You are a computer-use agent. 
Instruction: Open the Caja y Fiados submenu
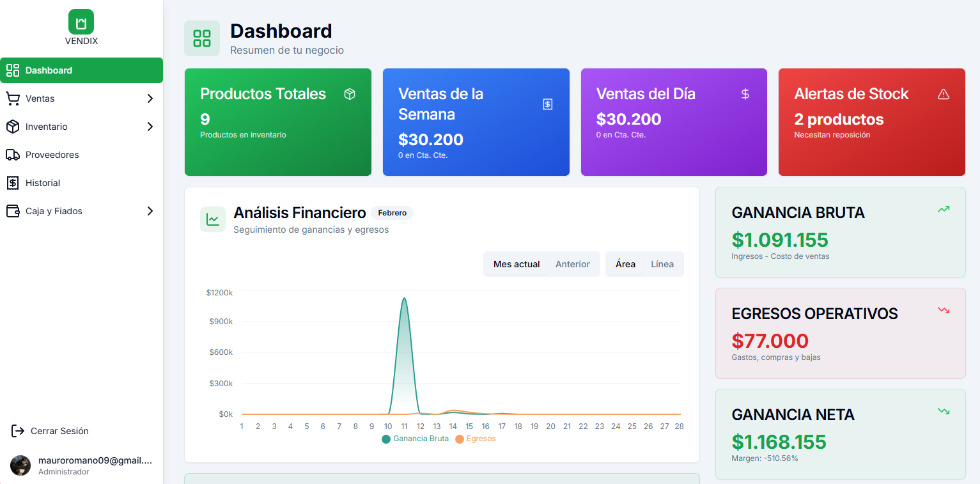pyautogui.click(x=151, y=211)
